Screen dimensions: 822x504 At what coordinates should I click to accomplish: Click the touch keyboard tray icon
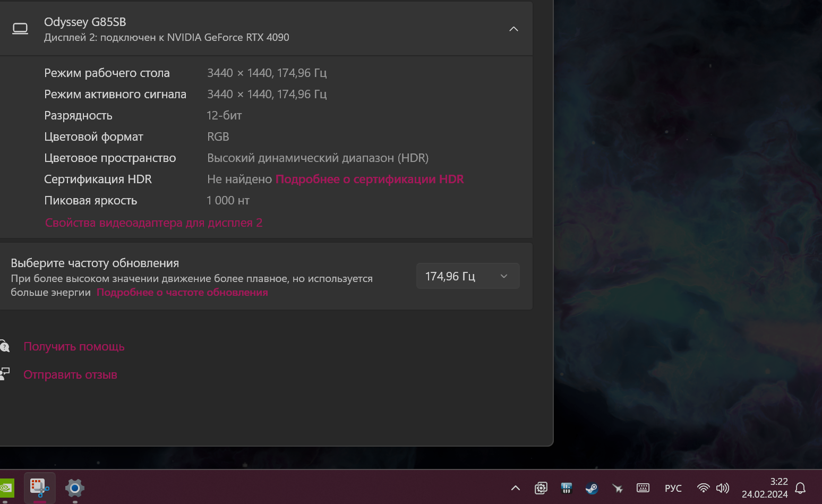click(643, 488)
